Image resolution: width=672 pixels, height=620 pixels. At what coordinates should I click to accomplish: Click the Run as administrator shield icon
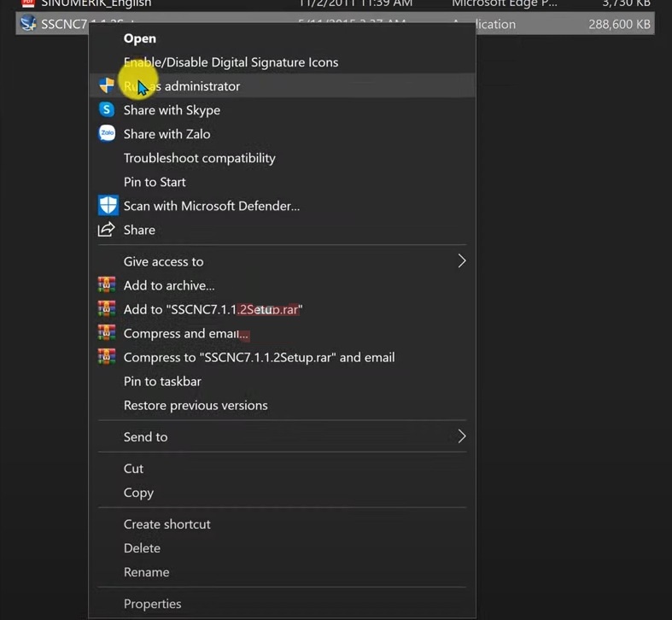tap(107, 85)
